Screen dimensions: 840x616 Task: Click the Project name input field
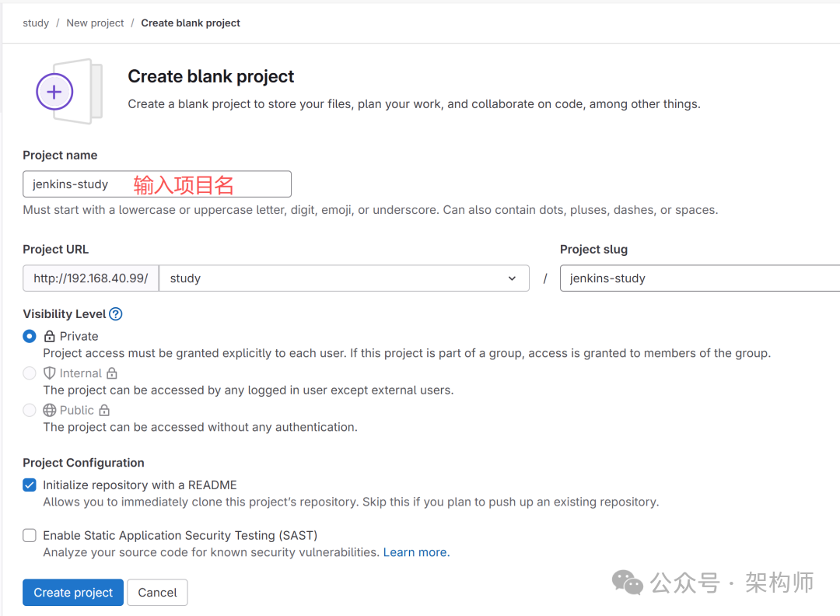[156, 184]
